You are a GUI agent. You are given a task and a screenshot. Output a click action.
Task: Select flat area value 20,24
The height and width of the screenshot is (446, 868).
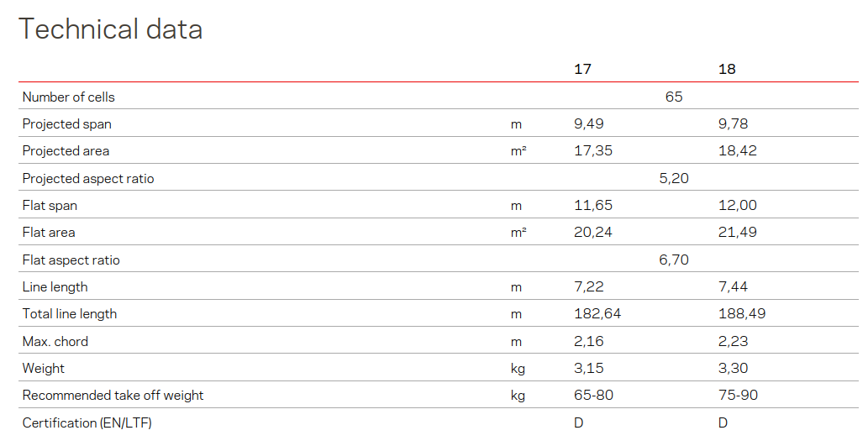pos(593,233)
